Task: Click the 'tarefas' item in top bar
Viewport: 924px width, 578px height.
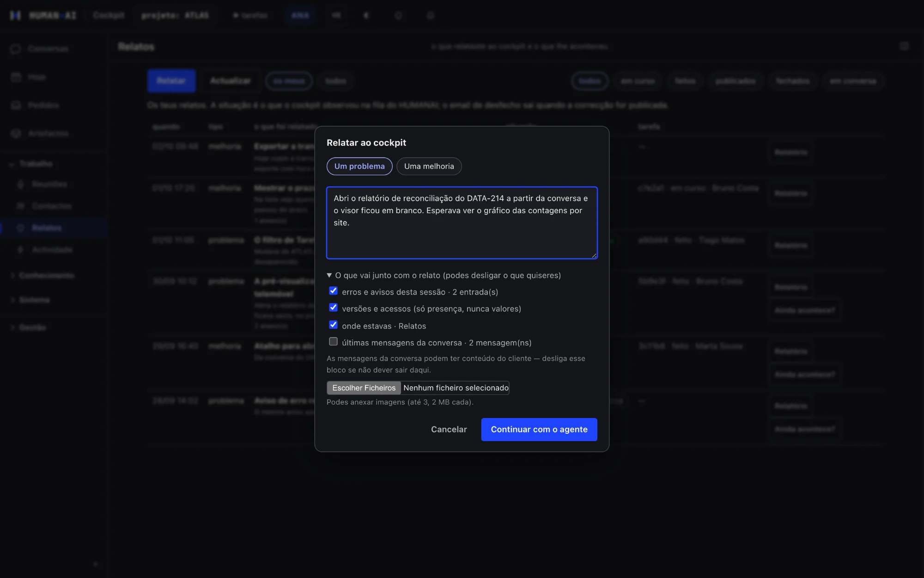Action: click(x=250, y=15)
